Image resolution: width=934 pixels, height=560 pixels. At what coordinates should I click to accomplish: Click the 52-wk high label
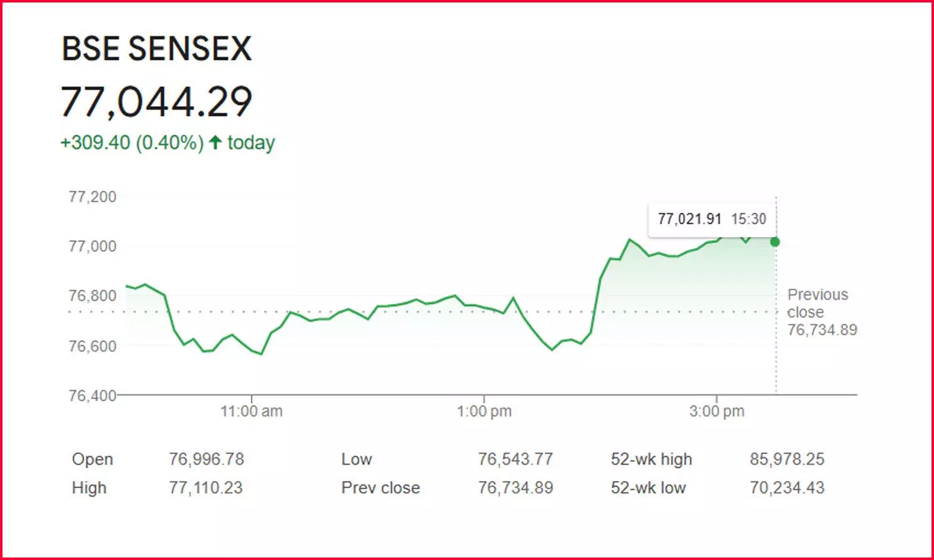pyautogui.click(x=651, y=459)
